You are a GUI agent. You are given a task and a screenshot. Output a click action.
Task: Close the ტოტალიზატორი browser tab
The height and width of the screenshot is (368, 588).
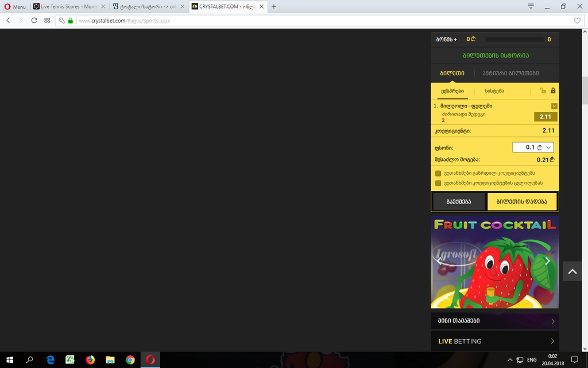182,6
